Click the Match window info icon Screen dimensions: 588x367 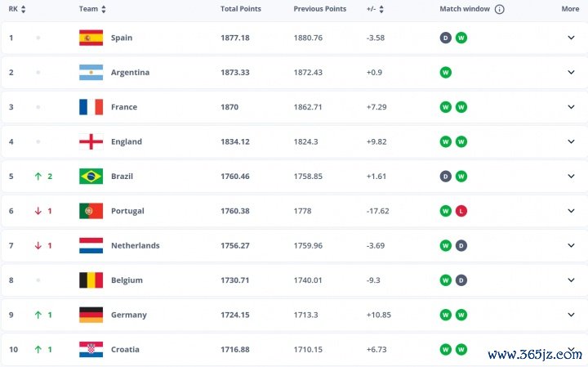[x=500, y=9]
